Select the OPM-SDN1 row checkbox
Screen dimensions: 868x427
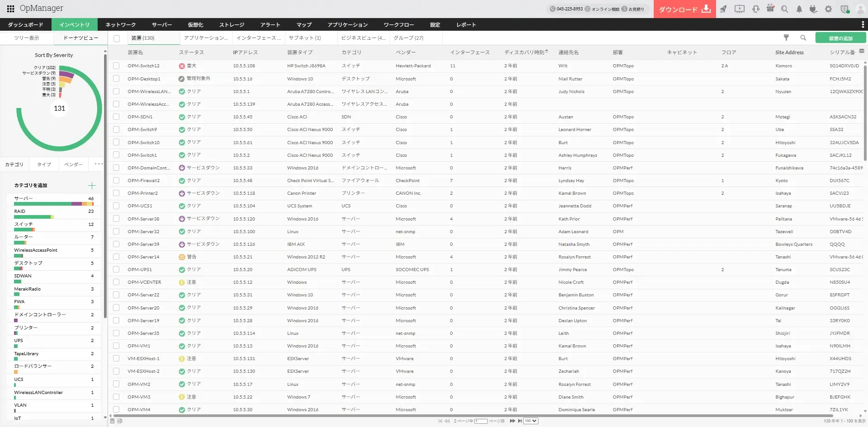tap(117, 117)
